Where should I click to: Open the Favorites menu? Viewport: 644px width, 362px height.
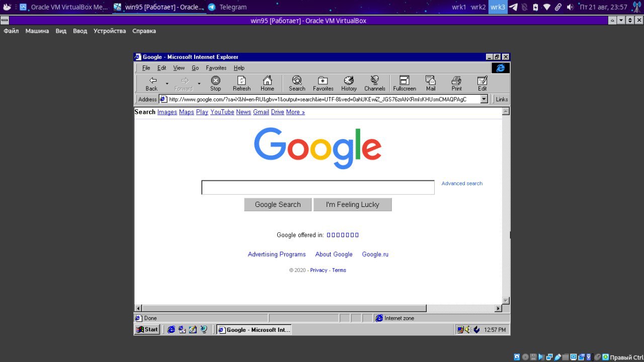[x=216, y=68]
